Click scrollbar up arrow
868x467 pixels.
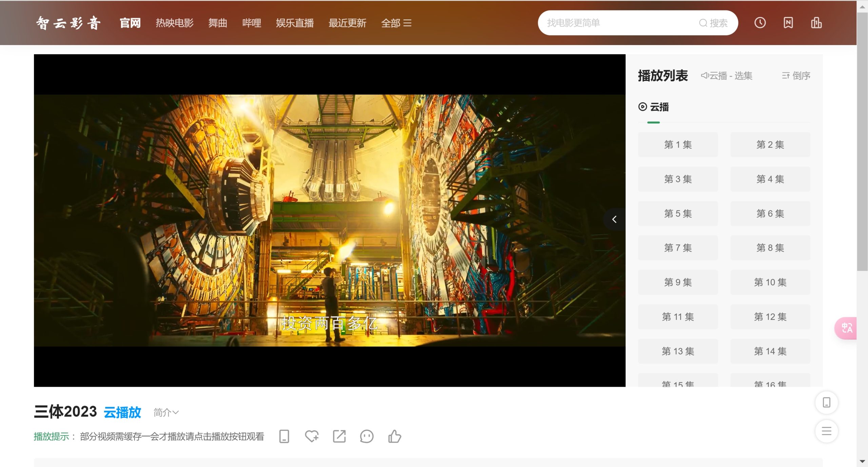point(862,7)
